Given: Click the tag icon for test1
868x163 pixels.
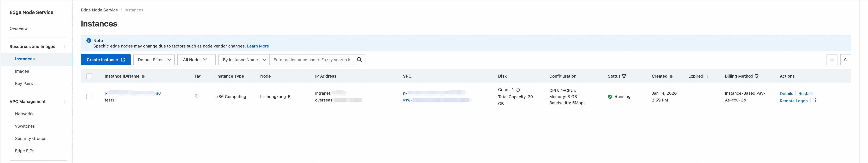Looking at the screenshot, I should coord(197,97).
